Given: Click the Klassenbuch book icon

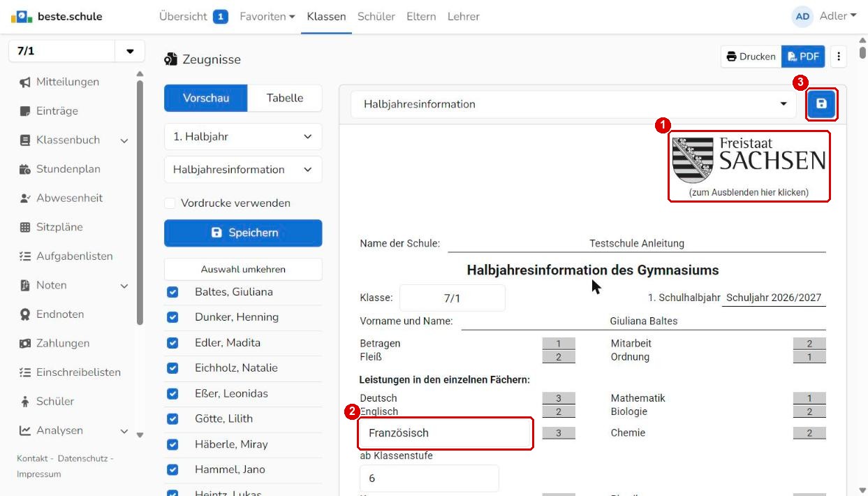Looking at the screenshot, I should [25, 140].
